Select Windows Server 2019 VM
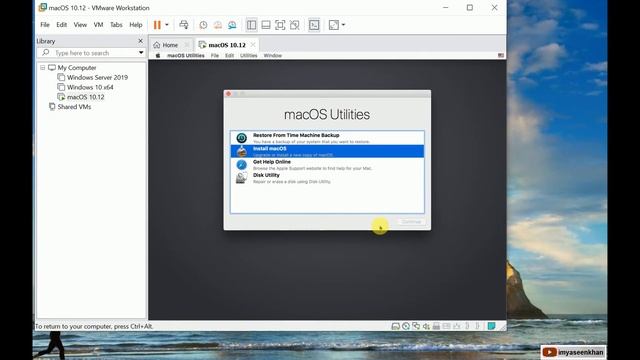640x360 pixels. click(x=97, y=77)
